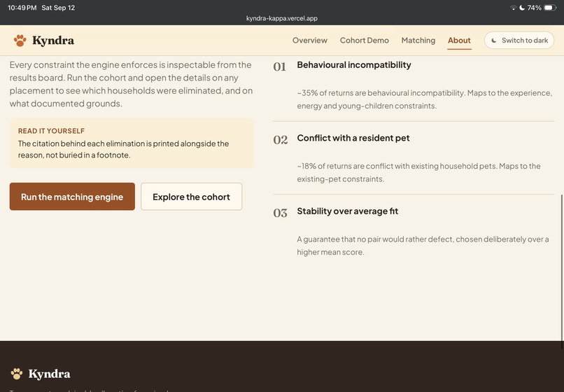This screenshot has height=392, width=564.
Task: Tap the Sat Sep 12 date in status bar
Action: (58, 8)
